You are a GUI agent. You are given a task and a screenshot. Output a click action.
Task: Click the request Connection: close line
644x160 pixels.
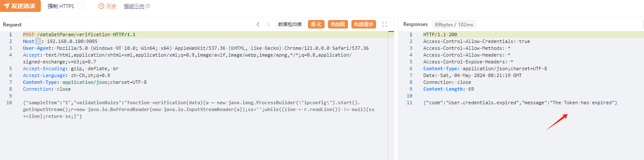coord(47,89)
